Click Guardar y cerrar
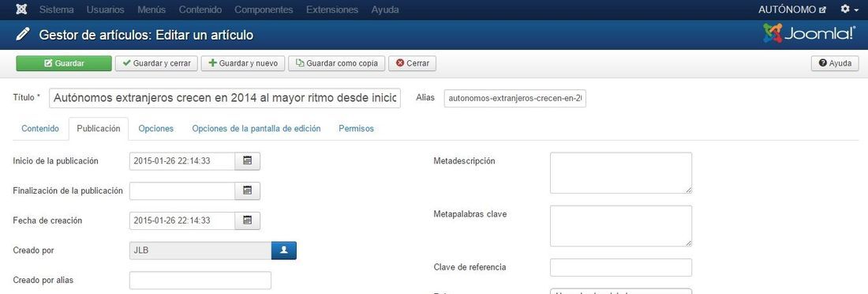Image resolution: width=868 pixels, height=294 pixels. pos(156,63)
